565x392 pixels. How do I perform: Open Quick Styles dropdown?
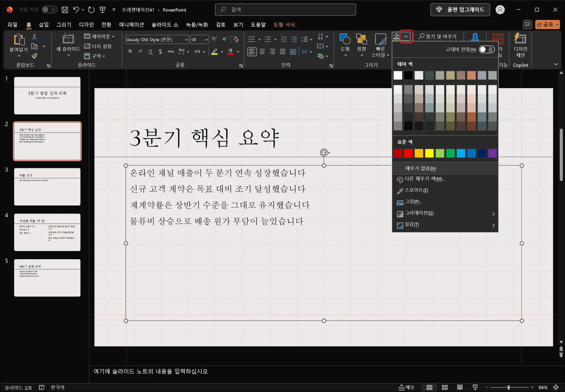click(x=380, y=44)
